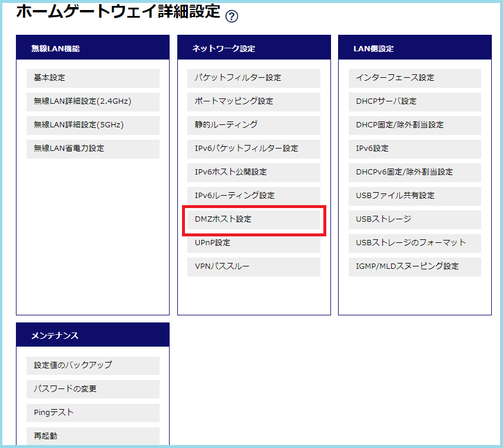This screenshot has height=448, width=503.
Task: Open IPv6パケットフィルター設定
Action: click(x=254, y=149)
